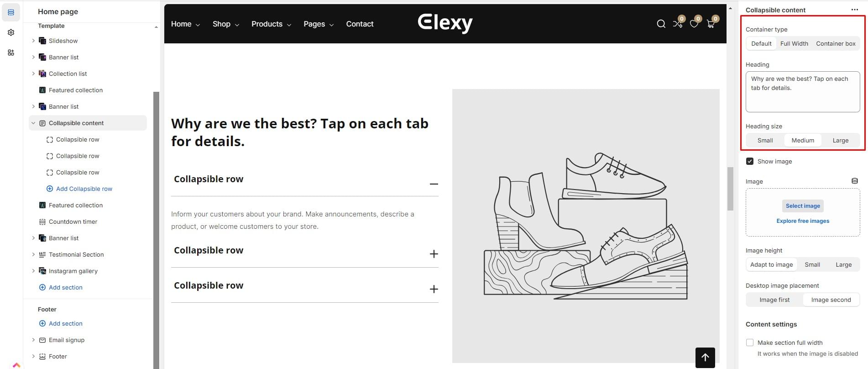Click the Heading text input field
This screenshot has width=868, height=369.
point(803,92)
